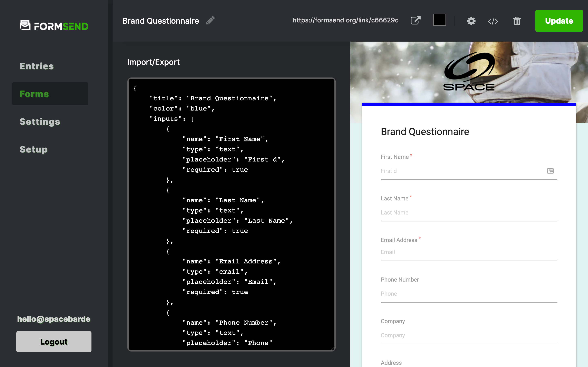Open the form settings gear

pyautogui.click(x=471, y=21)
